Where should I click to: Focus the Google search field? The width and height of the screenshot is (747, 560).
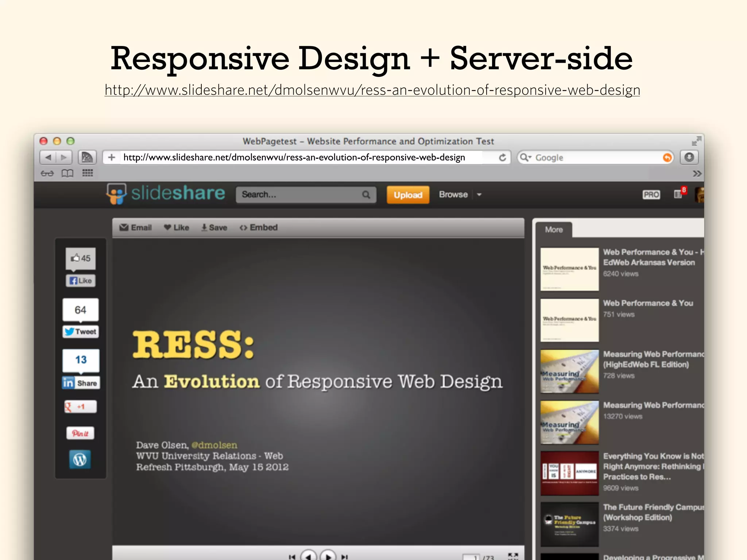pos(595,157)
